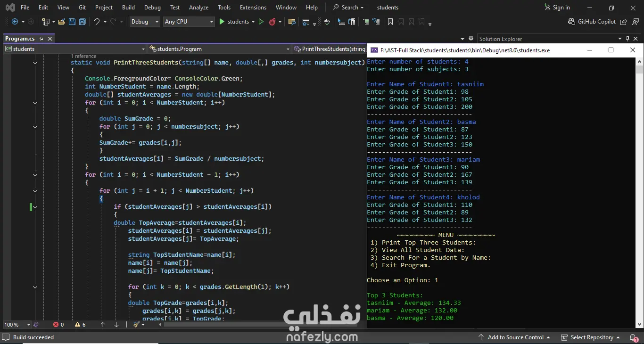
Task: Open the Git menu
Action: [x=83, y=8]
